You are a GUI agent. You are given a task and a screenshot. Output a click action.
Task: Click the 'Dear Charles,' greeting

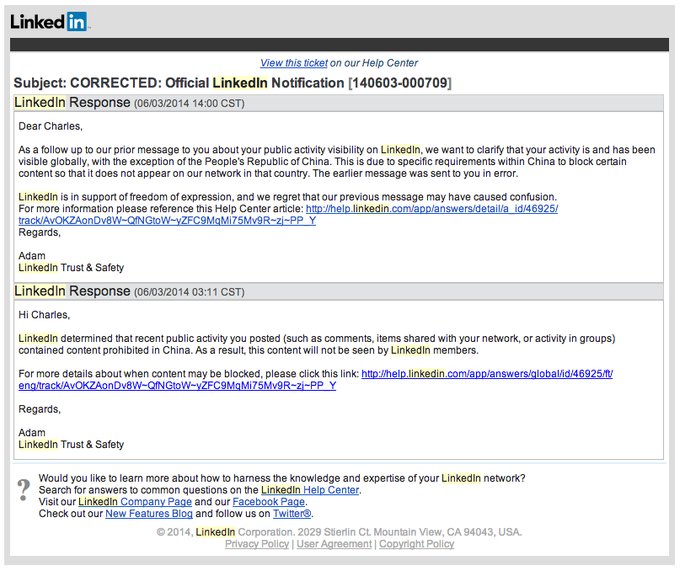coord(50,126)
